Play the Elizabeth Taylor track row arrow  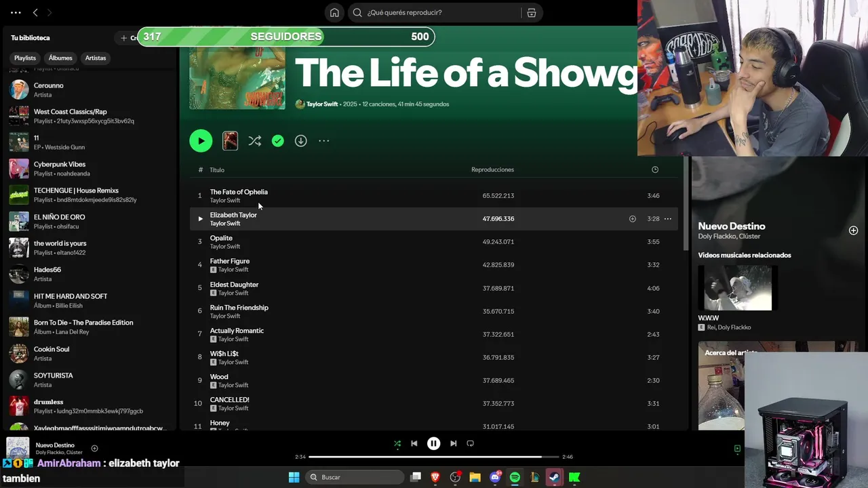(200, 219)
